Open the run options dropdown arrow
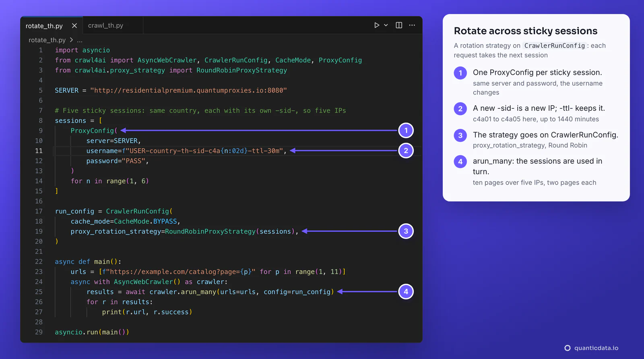 tap(386, 25)
